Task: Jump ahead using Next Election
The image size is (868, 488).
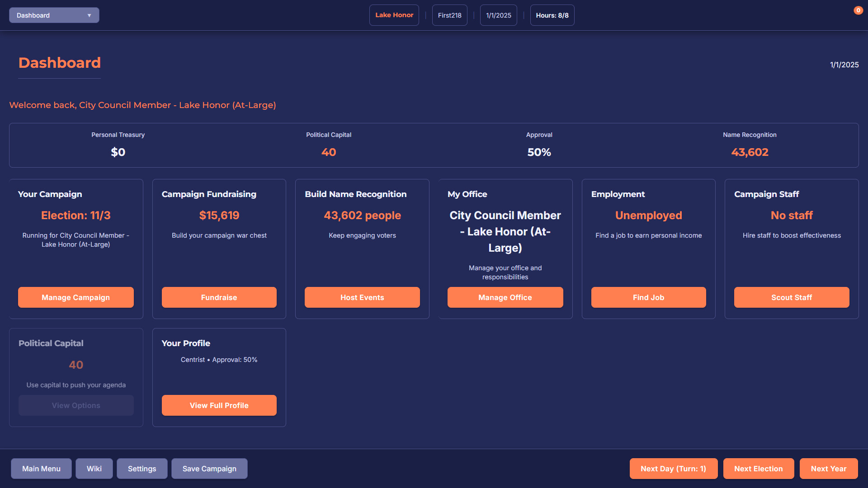Action: click(x=758, y=469)
